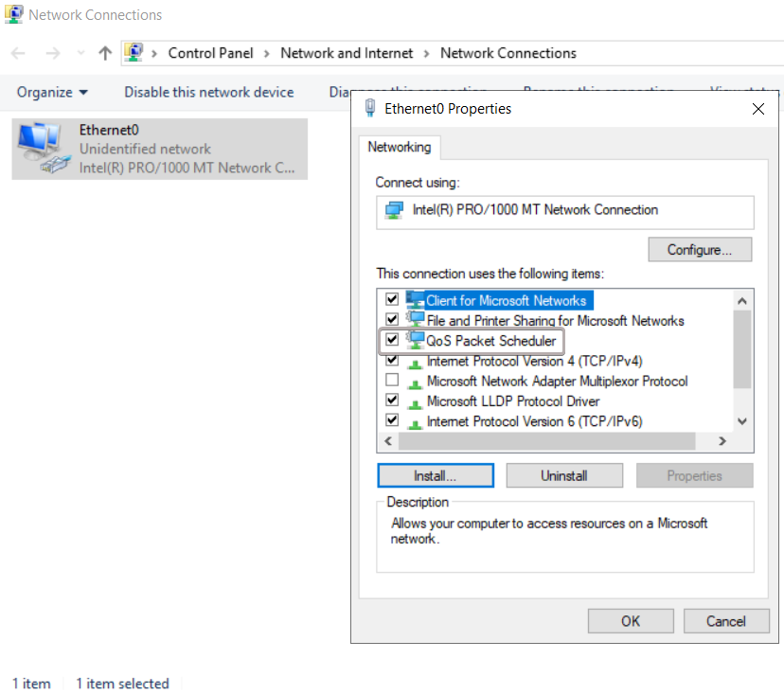Select the Networking tab
Screen dimensions: 784x694
(399, 148)
